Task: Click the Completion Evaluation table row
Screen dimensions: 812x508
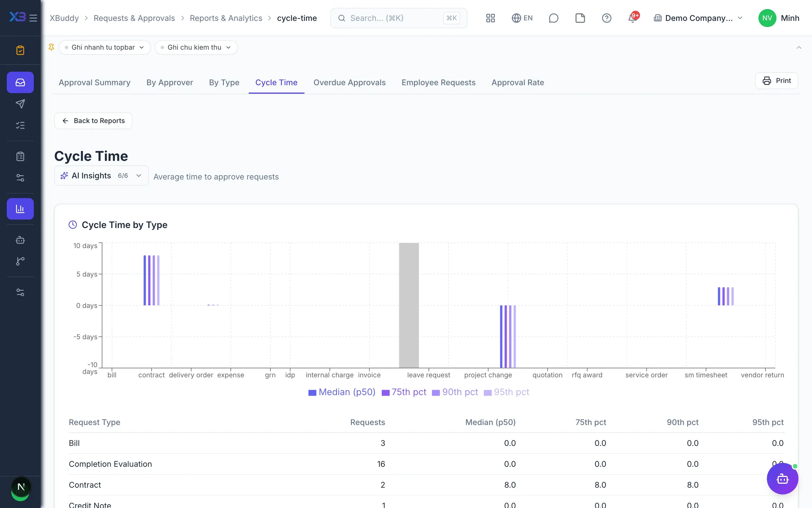Action: click(x=426, y=464)
